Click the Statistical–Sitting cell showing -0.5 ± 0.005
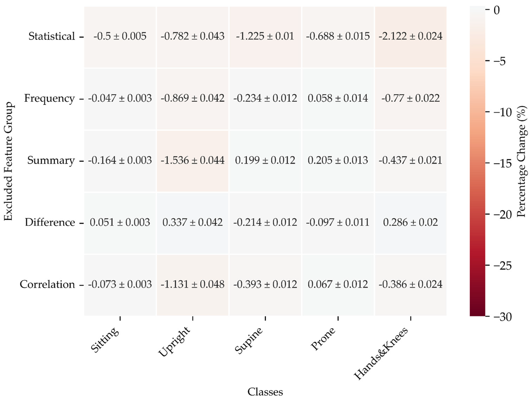 click(120, 37)
